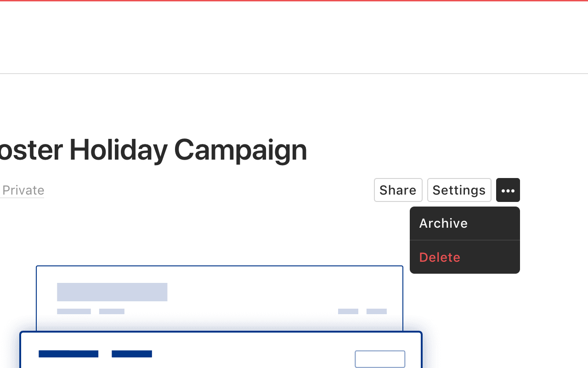Click the Private visibility link
The height and width of the screenshot is (368, 588).
(22, 190)
